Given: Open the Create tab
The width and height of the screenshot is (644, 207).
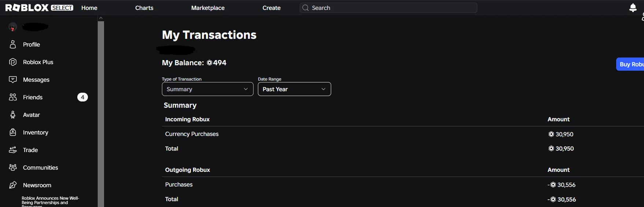Looking at the screenshot, I should click(x=271, y=8).
